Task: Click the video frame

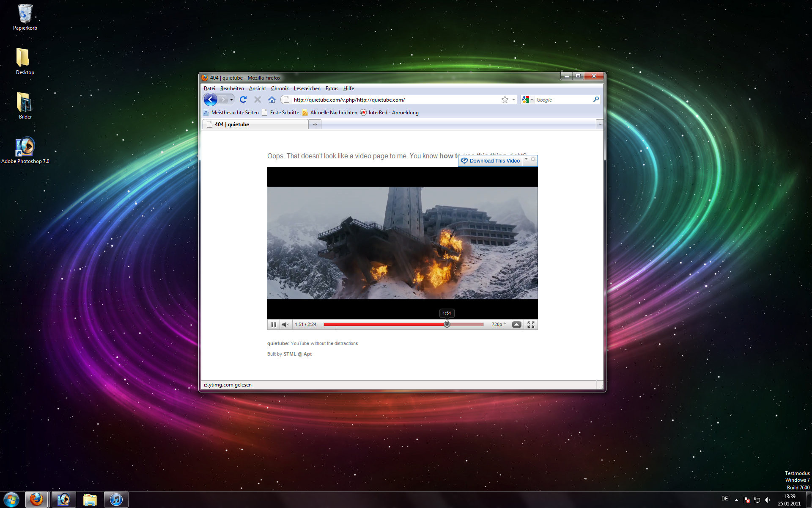Action: 402,243
